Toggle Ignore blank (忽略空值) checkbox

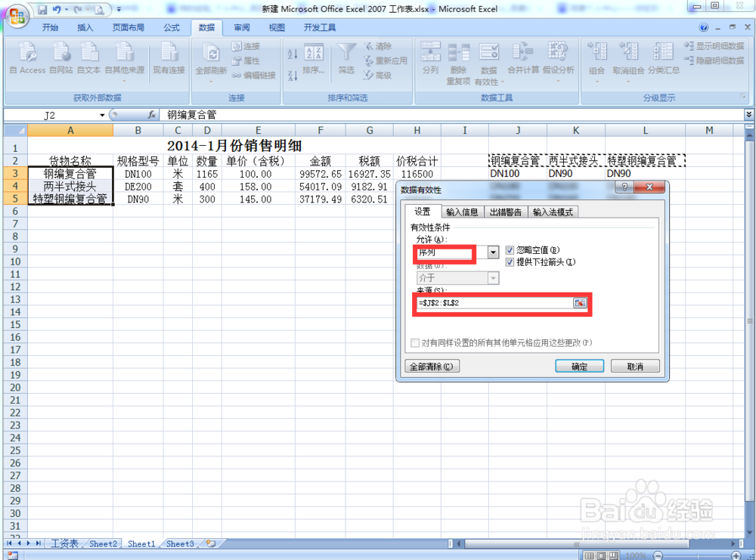coord(510,250)
